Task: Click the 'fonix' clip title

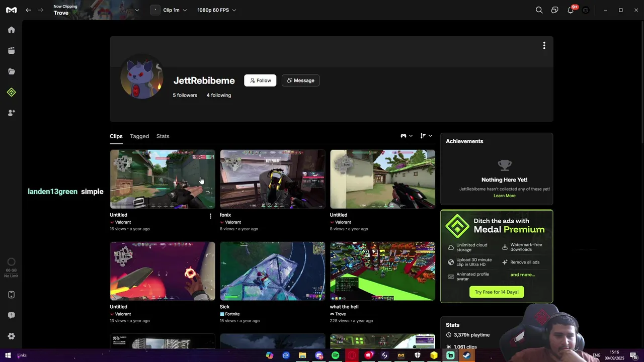Action: click(x=225, y=215)
